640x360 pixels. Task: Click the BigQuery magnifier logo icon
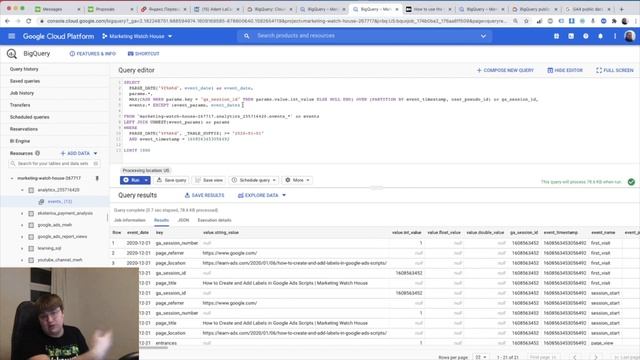pos(11,53)
